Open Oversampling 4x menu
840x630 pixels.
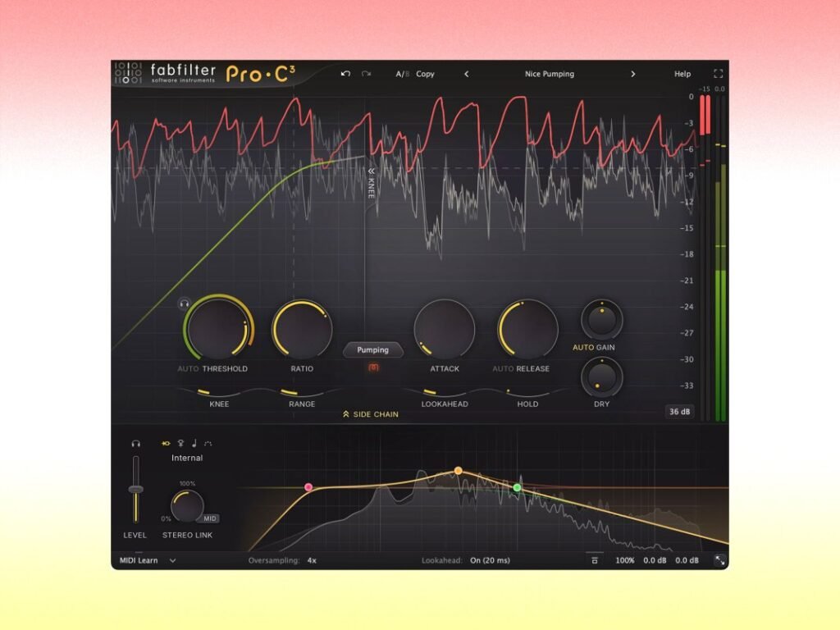(312, 560)
